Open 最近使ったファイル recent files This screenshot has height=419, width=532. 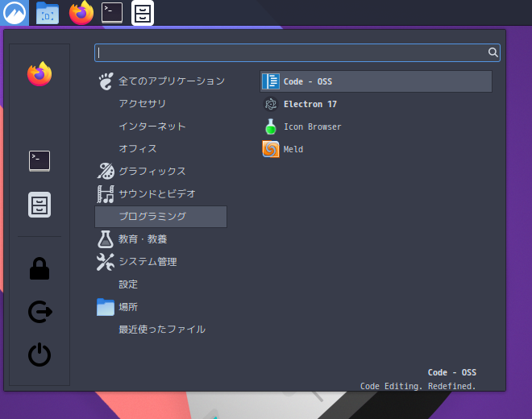161,330
